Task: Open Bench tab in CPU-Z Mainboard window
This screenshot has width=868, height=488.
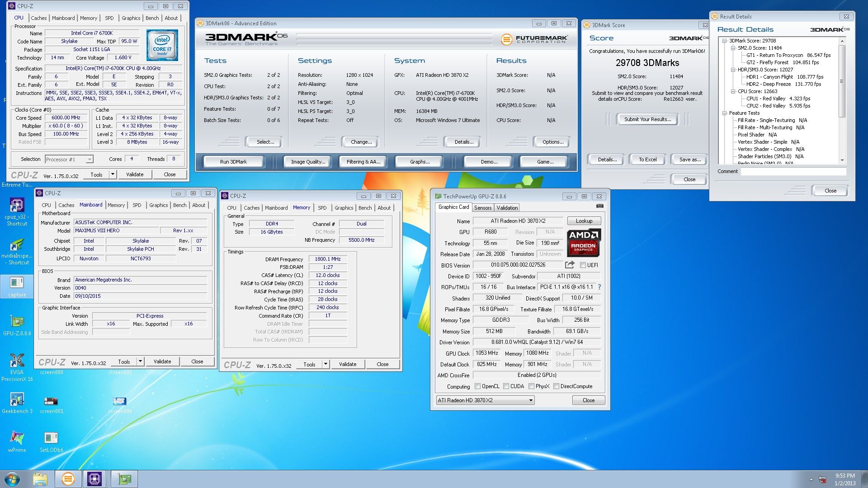Action: 179,205
